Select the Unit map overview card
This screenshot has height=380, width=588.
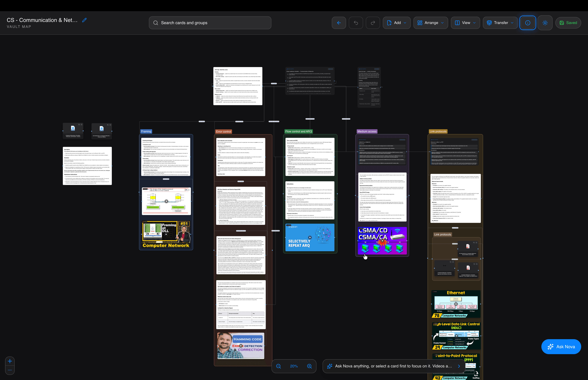tap(238, 86)
